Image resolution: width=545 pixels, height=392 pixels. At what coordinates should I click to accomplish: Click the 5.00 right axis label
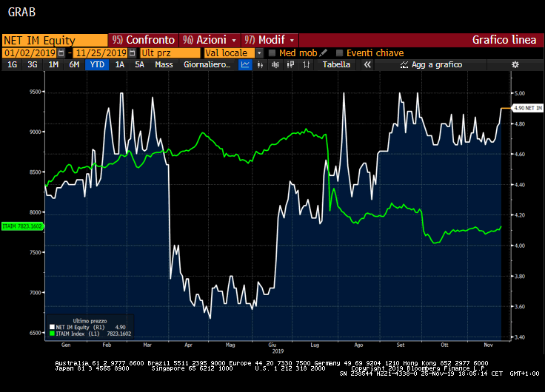(x=520, y=93)
